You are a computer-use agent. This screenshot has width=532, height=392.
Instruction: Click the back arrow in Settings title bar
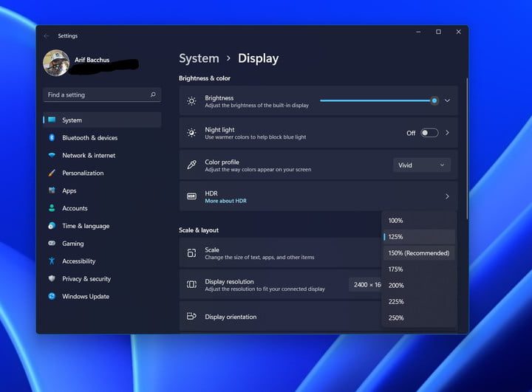pos(47,36)
